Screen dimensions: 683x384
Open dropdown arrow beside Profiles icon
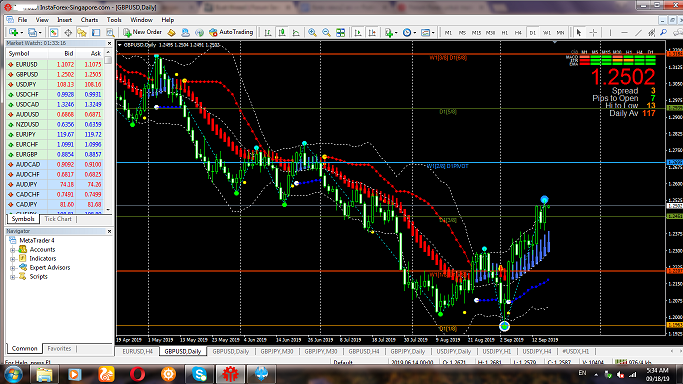click(x=40, y=33)
